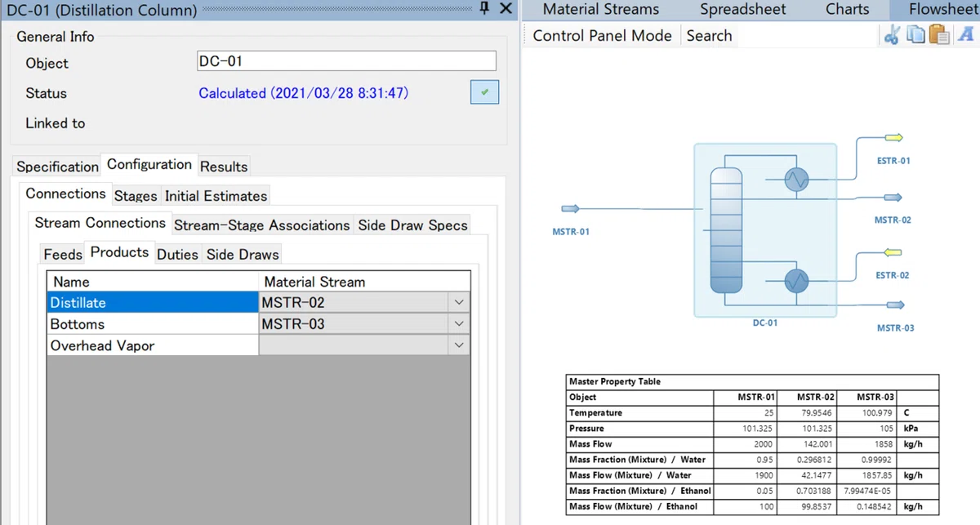The height and width of the screenshot is (525, 980).
Task: Open the Stream-Stage Associations tab
Action: pyautogui.click(x=261, y=225)
